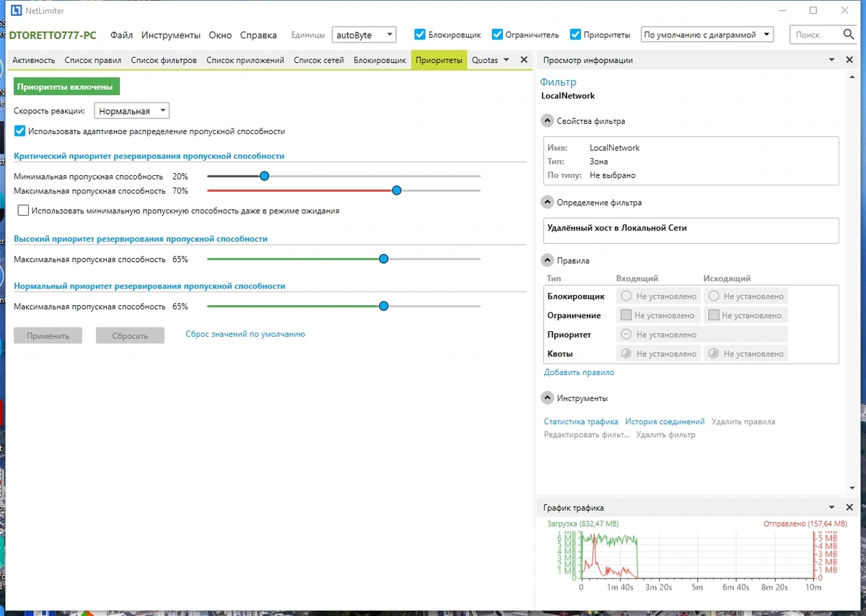Switch to the Блокировщик tab

pyautogui.click(x=380, y=60)
